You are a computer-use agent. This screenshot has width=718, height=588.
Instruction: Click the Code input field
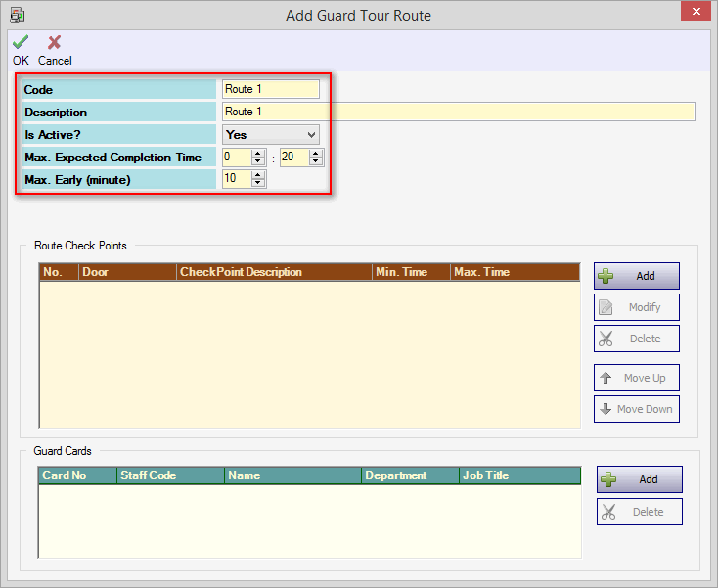click(x=270, y=89)
